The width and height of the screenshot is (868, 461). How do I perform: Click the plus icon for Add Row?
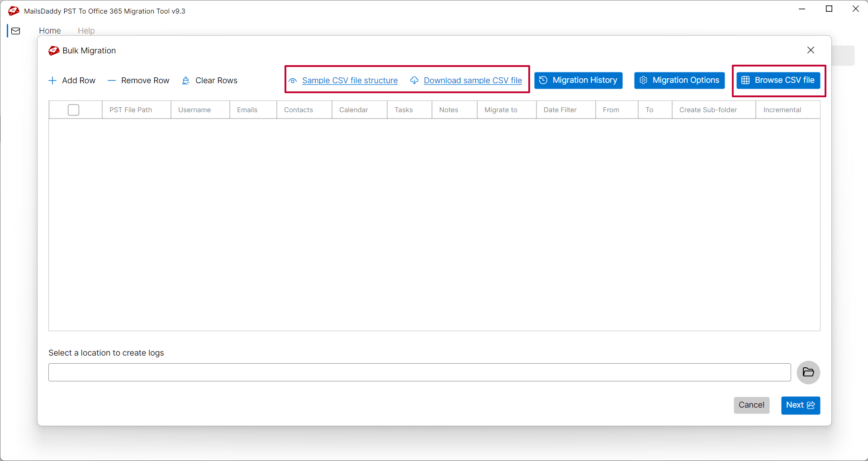coord(52,81)
